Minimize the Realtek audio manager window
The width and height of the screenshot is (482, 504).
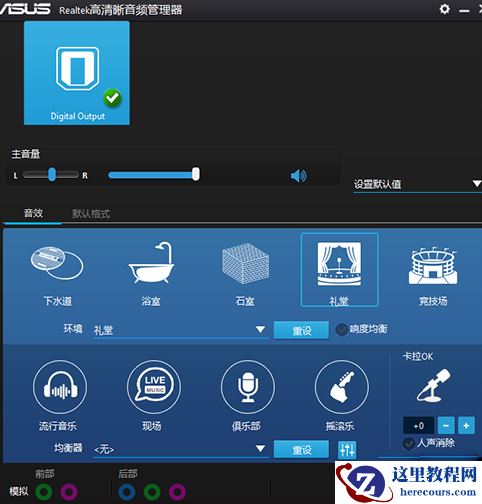[x=464, y=11]
